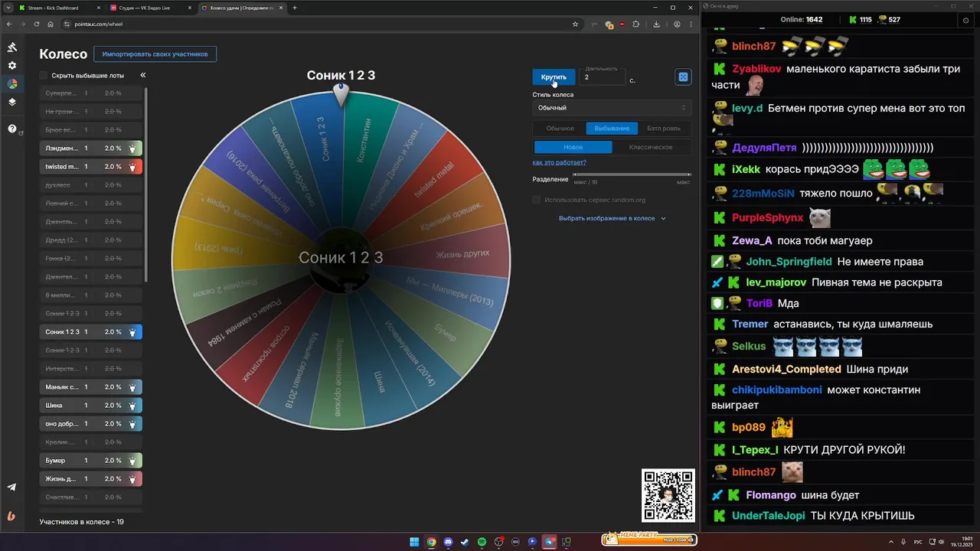The height and width of the screenshot is (551, 980).
Task: Click the QR code image
Action: pos(668,495)
